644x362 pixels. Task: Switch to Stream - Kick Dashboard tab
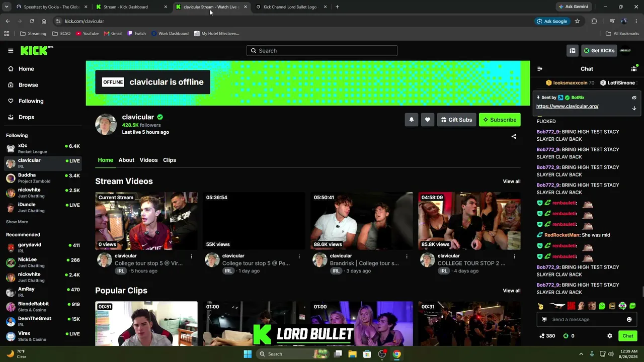(132, 7)
